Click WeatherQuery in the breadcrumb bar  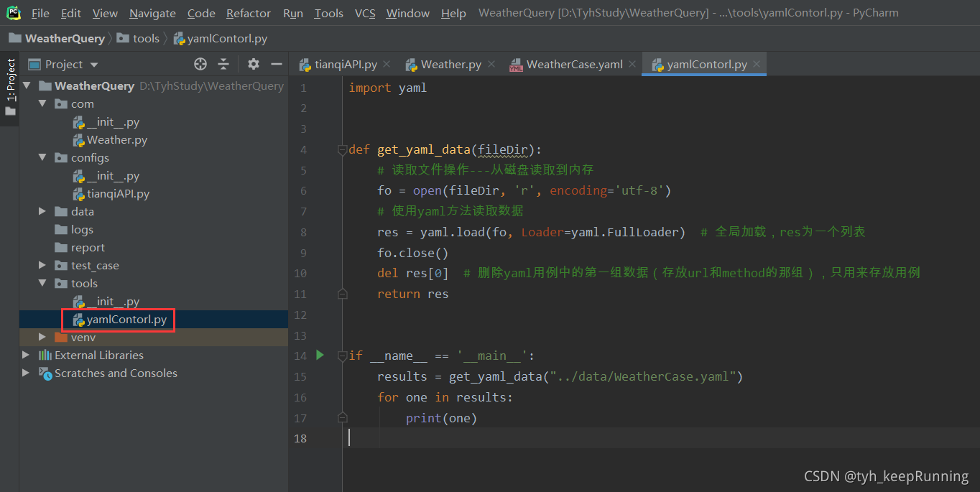[x=57, y=38]
